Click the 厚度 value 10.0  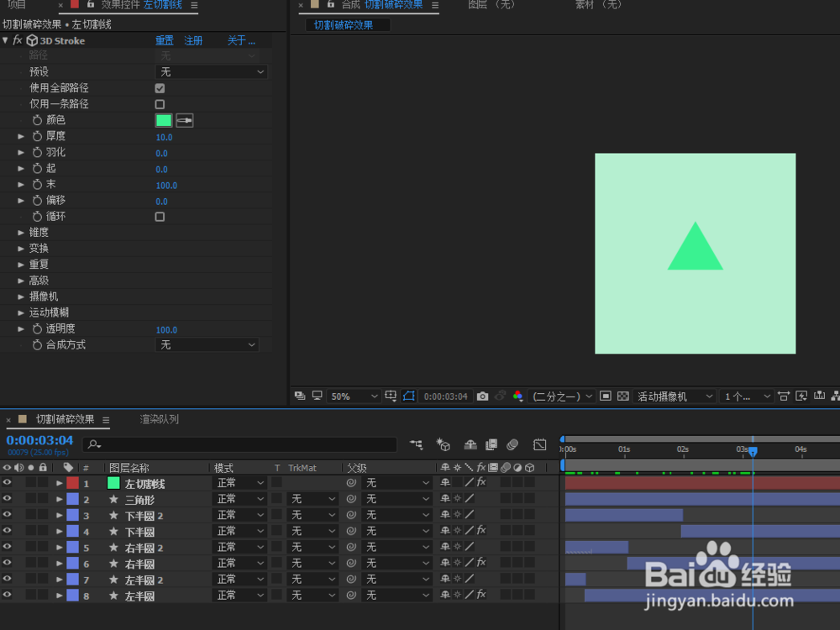pos(164,137)
